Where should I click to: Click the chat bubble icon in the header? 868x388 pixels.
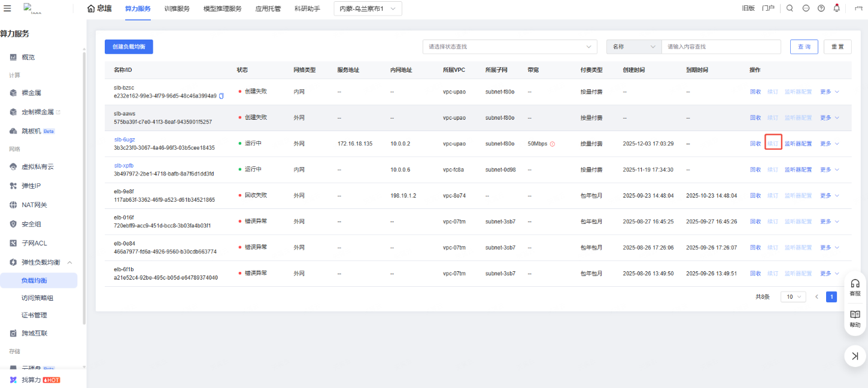click(x=805, y=8)
